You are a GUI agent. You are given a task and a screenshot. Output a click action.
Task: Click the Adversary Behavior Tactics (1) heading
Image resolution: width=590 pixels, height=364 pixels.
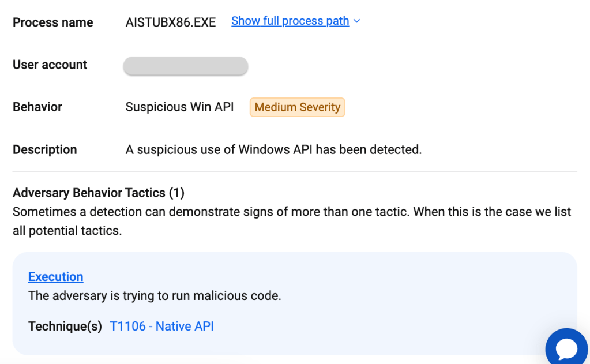click(x=99, y=193)
